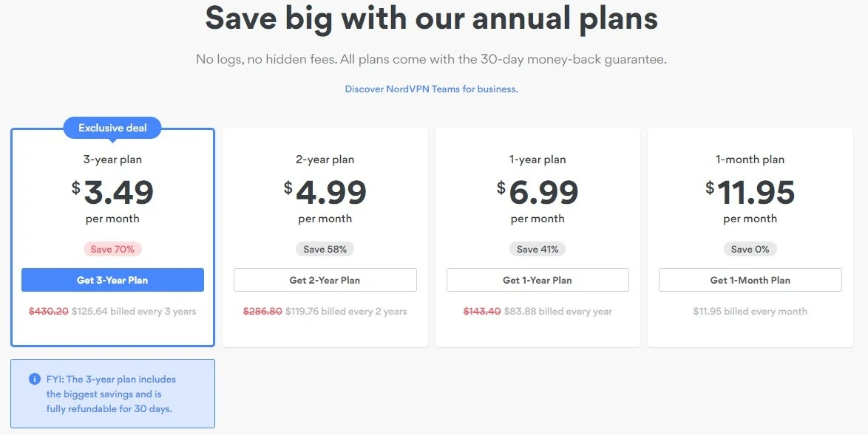The image size is (868, 435).
Task: Click the Get 3-Year Plan button
Action: (x=112, y=280)
